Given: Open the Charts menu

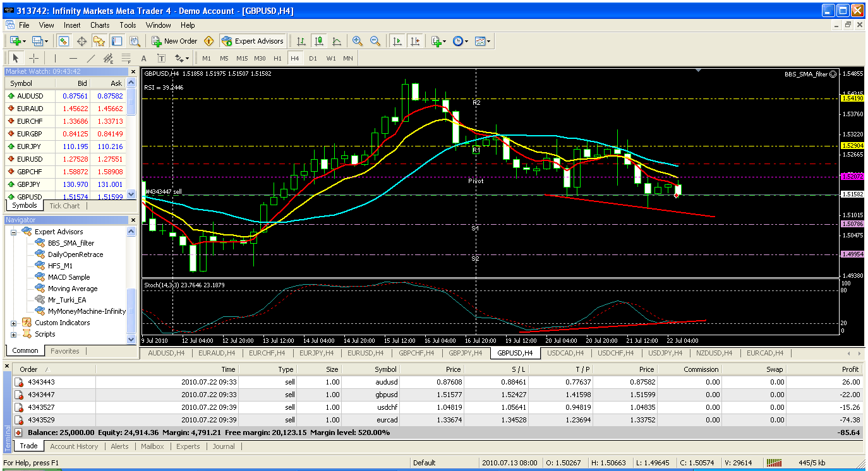Looking at the screenshot, I should coord(100,25).
